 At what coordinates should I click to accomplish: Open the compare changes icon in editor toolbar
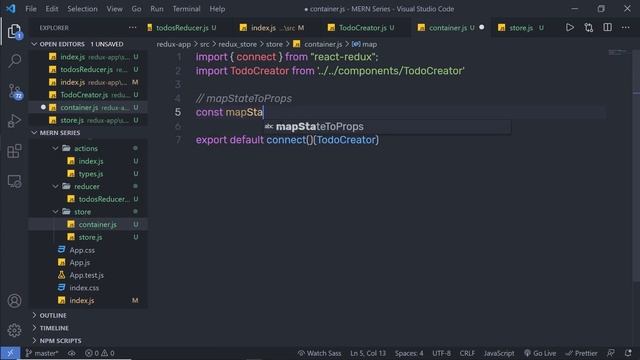click(x=589, y=27)
